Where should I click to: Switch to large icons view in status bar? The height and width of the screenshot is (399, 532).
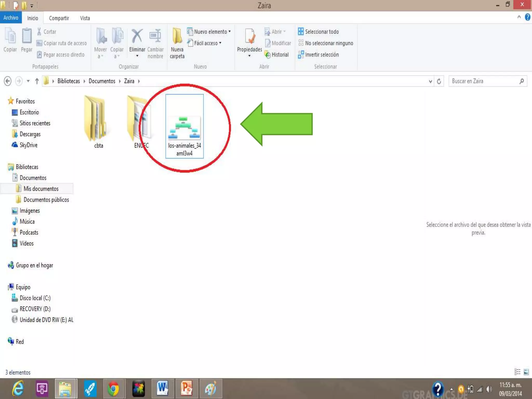[526, 372]
